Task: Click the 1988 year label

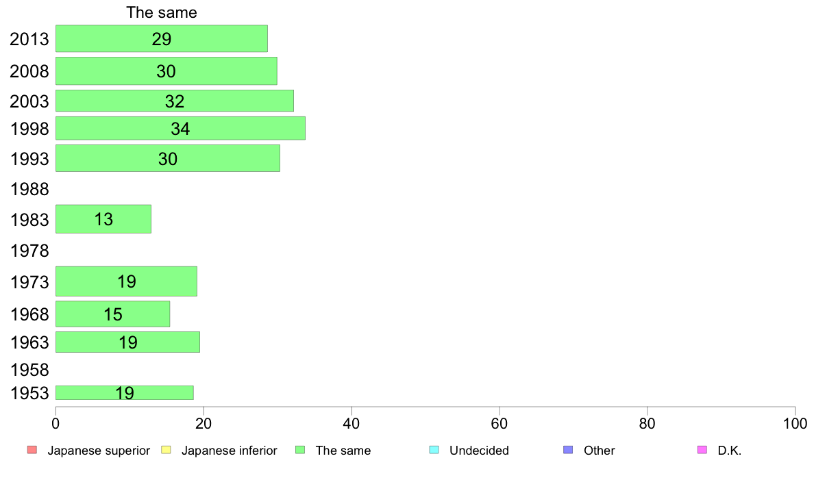Action: [29, 190]
